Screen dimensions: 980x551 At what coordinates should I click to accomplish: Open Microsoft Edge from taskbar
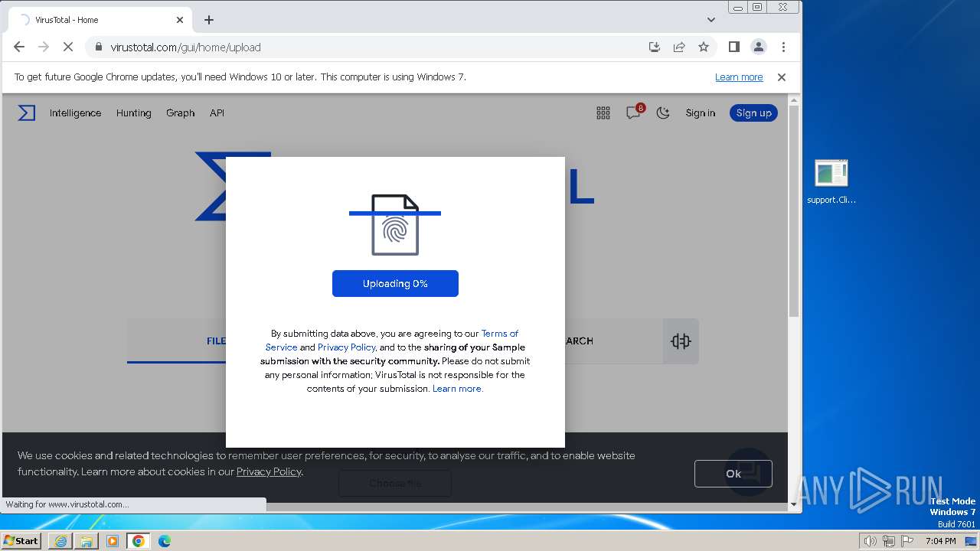tap(165, 541)
